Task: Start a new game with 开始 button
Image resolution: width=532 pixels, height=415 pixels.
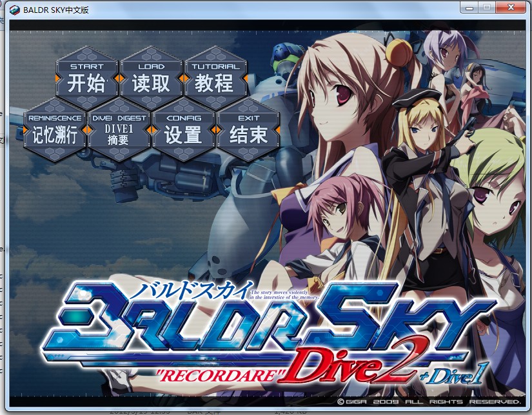Action: tap(87, 79)
